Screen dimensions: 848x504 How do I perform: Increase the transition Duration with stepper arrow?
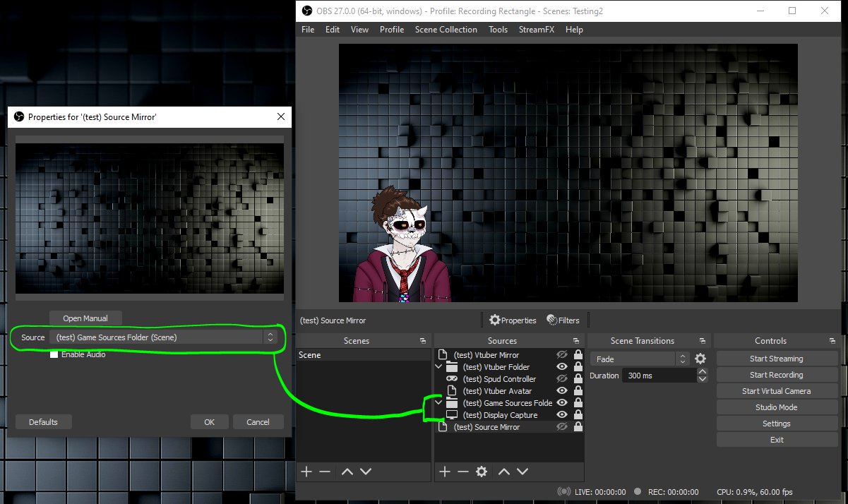pyautogui.click(x=702, y=372)
